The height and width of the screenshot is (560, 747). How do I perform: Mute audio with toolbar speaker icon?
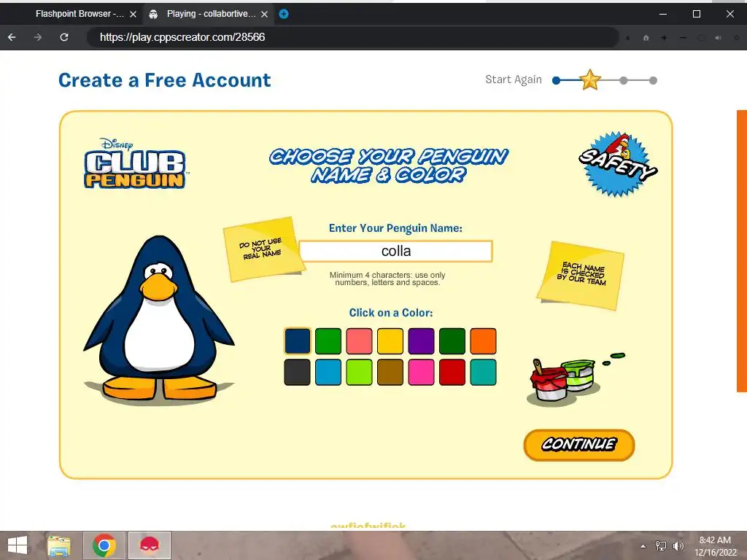pos(719,38)
